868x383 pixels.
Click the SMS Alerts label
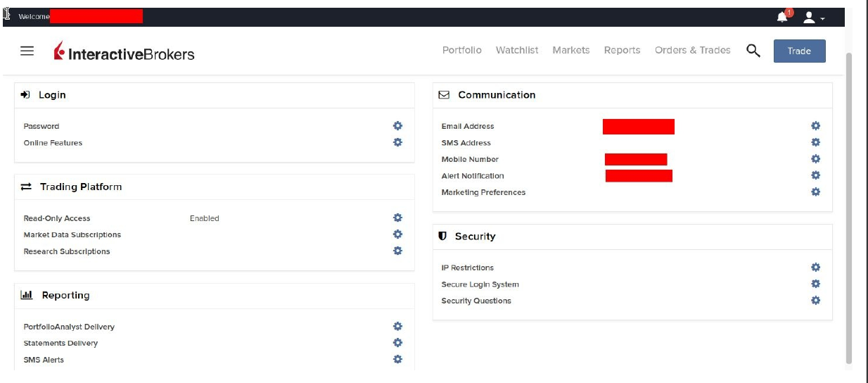click(44, 360)
